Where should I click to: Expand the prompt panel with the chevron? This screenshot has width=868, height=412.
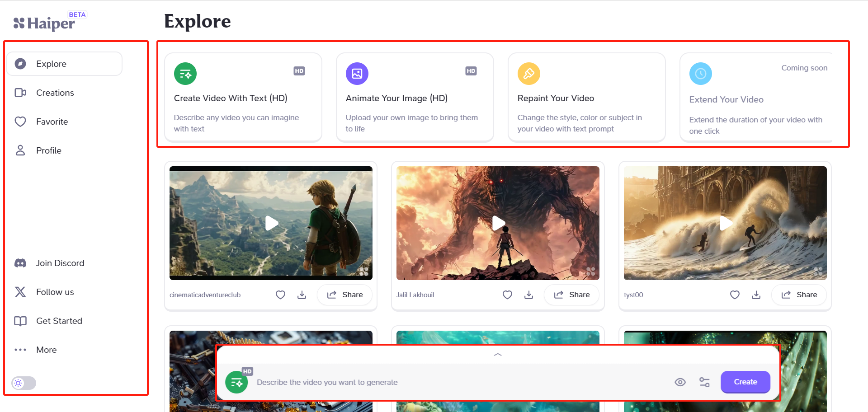498,355
